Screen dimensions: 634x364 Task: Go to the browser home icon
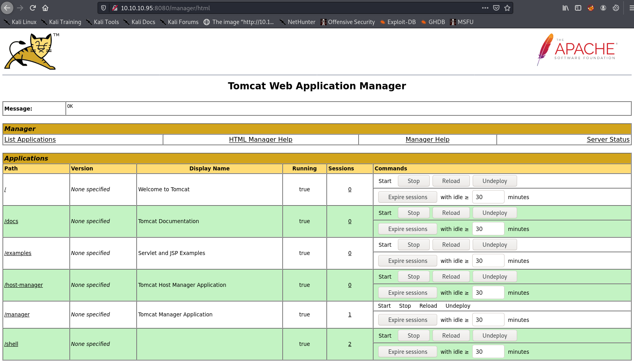coord(45,8)
